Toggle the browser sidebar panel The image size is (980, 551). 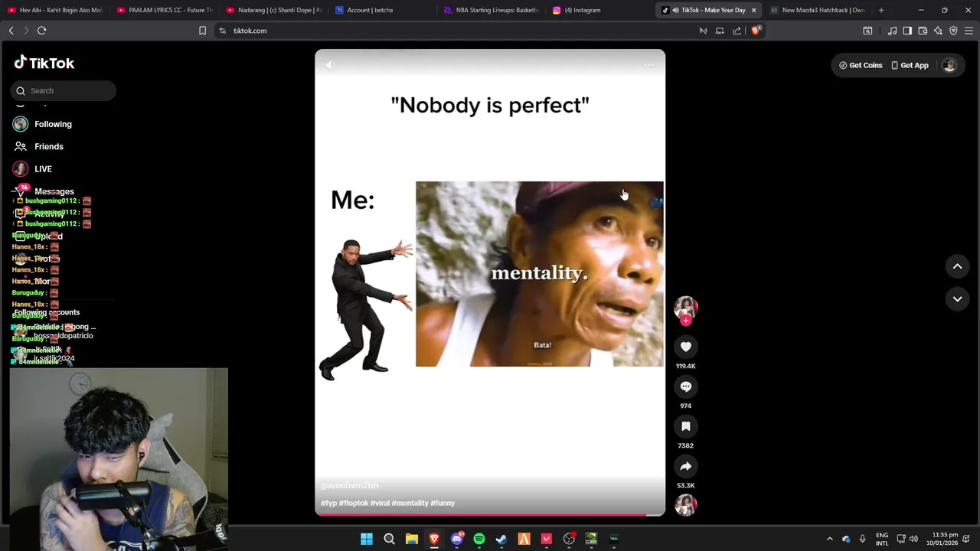[x=907, y=31]
